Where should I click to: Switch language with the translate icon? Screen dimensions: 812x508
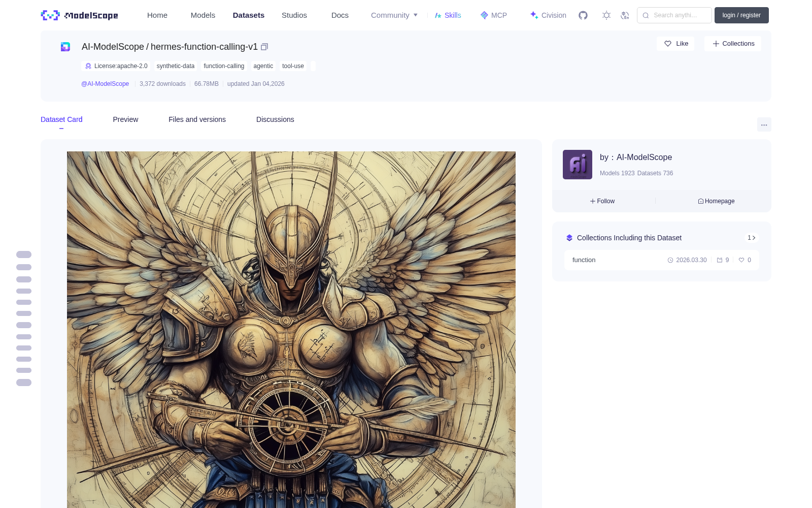pyautogui.click(x=625, y=15)
